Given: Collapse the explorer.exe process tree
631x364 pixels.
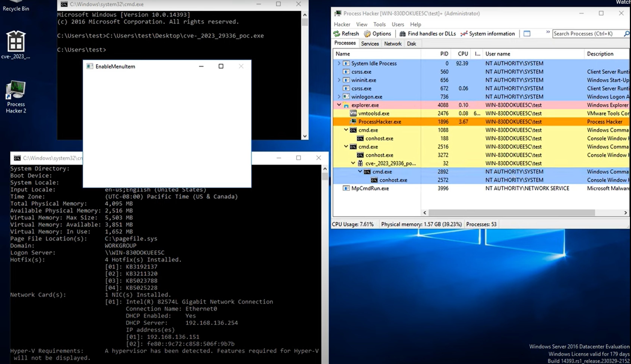Looking at the screenshot, I should (x=339, y=105).
